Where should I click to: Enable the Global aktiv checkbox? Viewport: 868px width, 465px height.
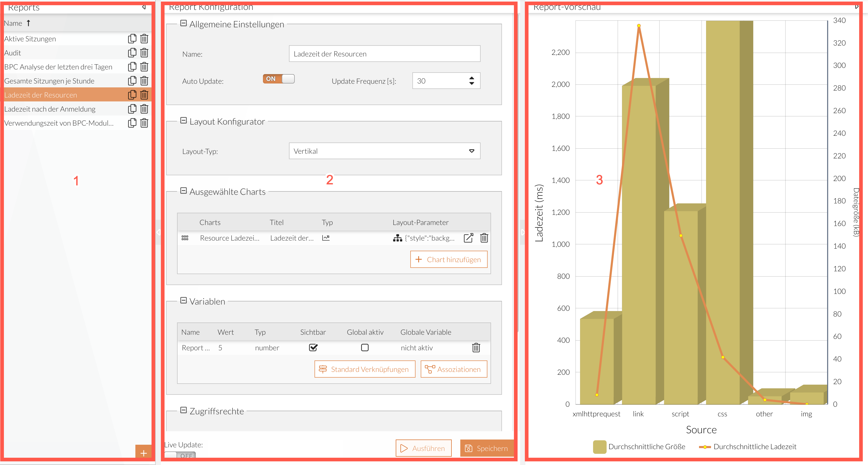(364, 347)
